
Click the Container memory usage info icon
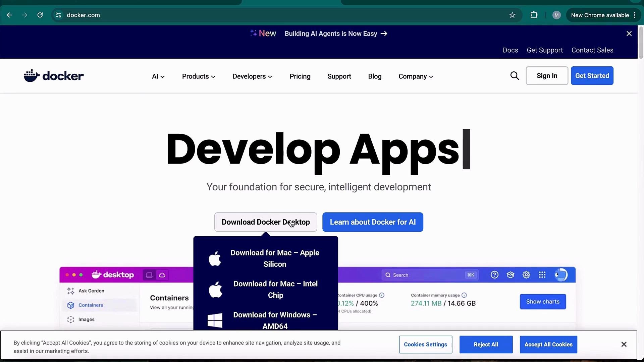464,295
